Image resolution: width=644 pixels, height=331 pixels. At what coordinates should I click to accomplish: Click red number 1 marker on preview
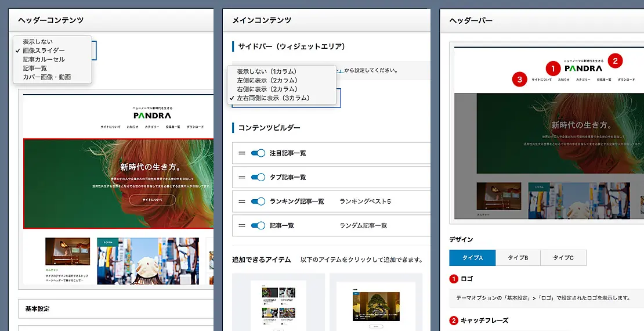coord(553,68)
